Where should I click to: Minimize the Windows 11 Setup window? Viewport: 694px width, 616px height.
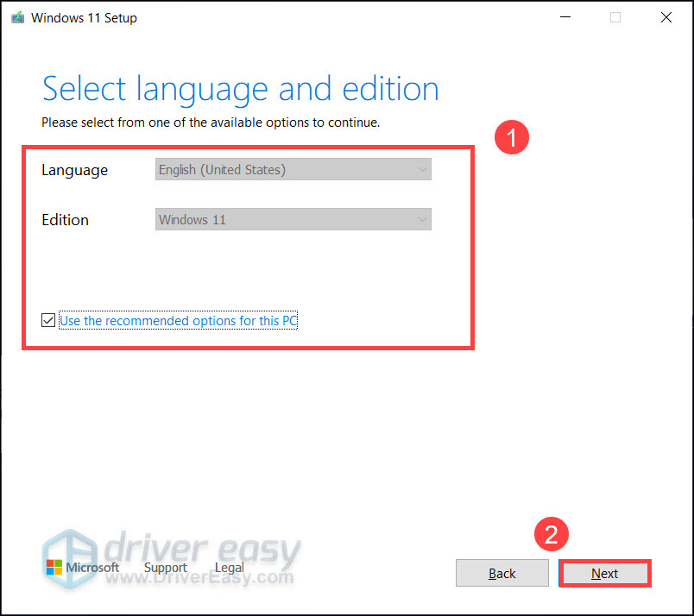click(x=565, y=17)
